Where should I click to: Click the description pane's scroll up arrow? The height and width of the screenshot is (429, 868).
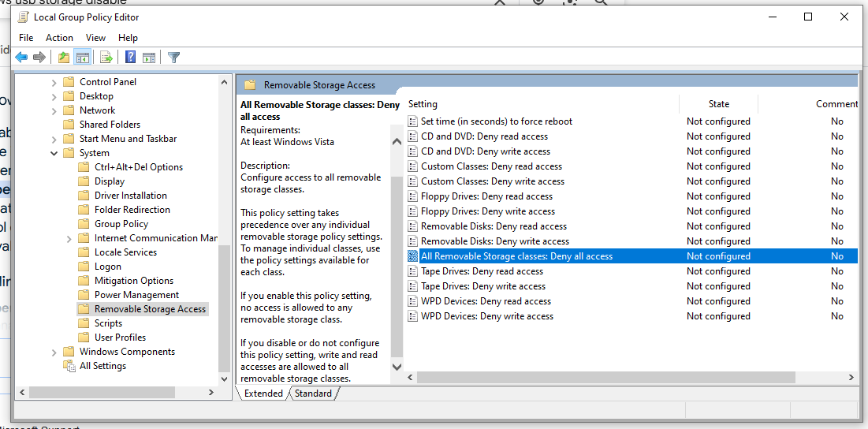[x=397, y=142]
